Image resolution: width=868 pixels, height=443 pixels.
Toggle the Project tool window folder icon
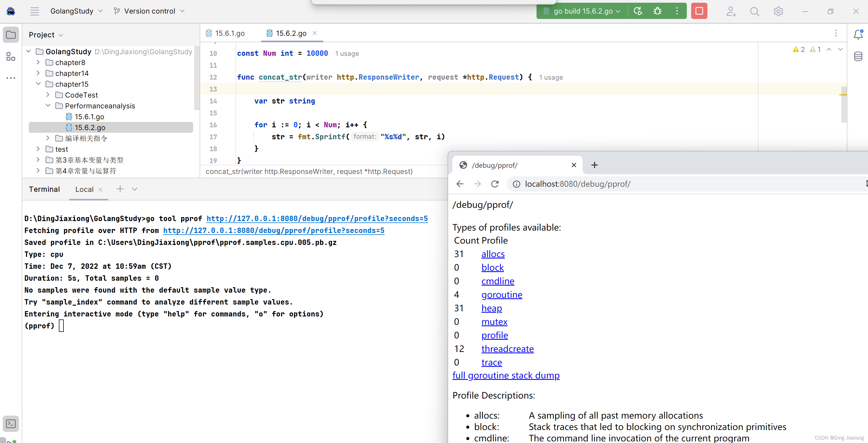tap(11, 35)
